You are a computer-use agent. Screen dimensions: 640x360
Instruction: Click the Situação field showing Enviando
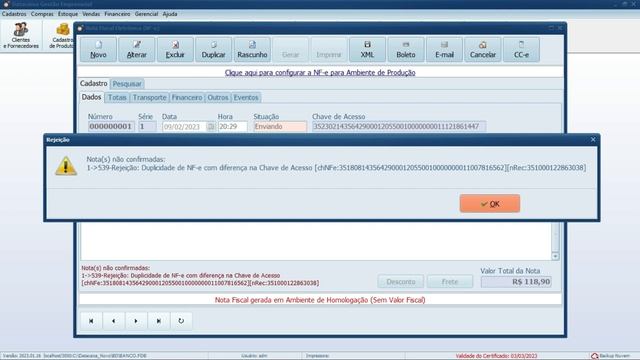coord(280,127)
